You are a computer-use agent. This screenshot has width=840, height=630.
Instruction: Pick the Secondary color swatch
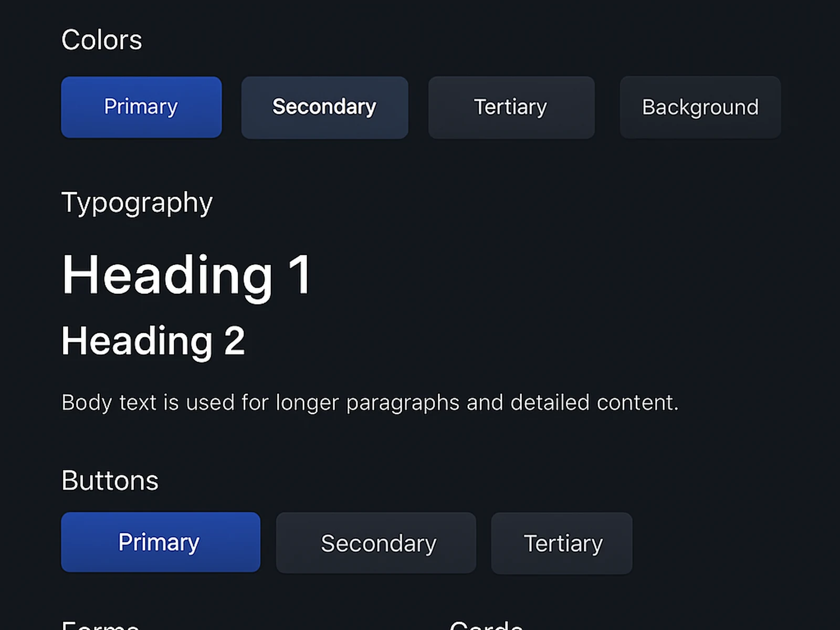(324, 107)
